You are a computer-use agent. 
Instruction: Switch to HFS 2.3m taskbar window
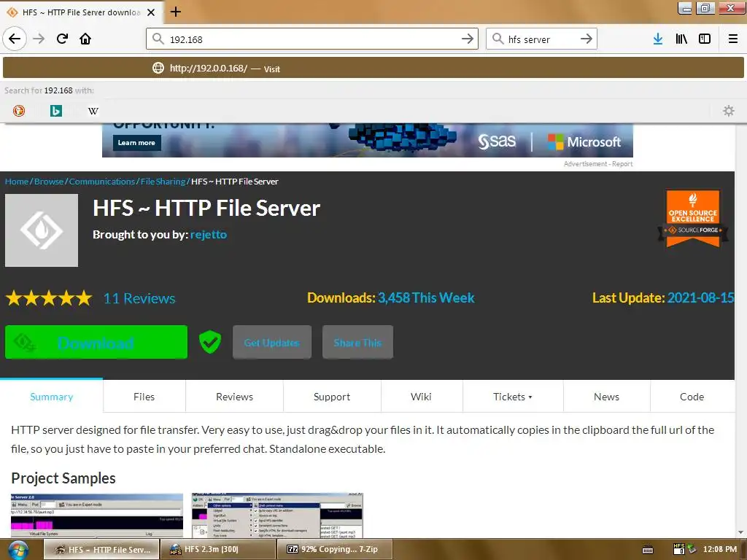click(x=217, y=549)
